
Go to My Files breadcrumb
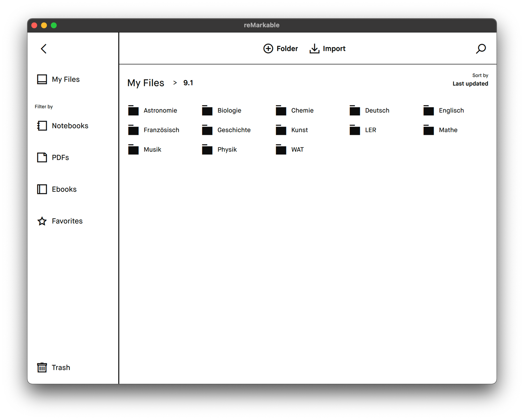[x=146, y=83]
